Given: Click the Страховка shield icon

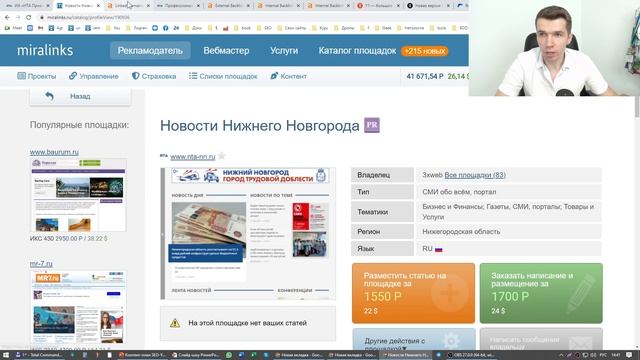Looking at the screenshot, I should pyautogui.click(x=136, y=76).
